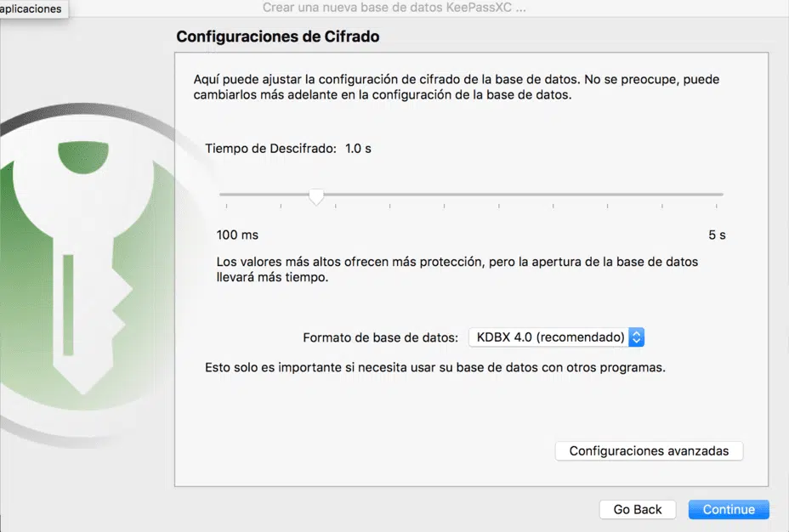Image resolution: width=789 pixels, height=532 pixels.
Task: Click the 'Configuraciones de Cifrado' heading
Action: tap(278, 37)
